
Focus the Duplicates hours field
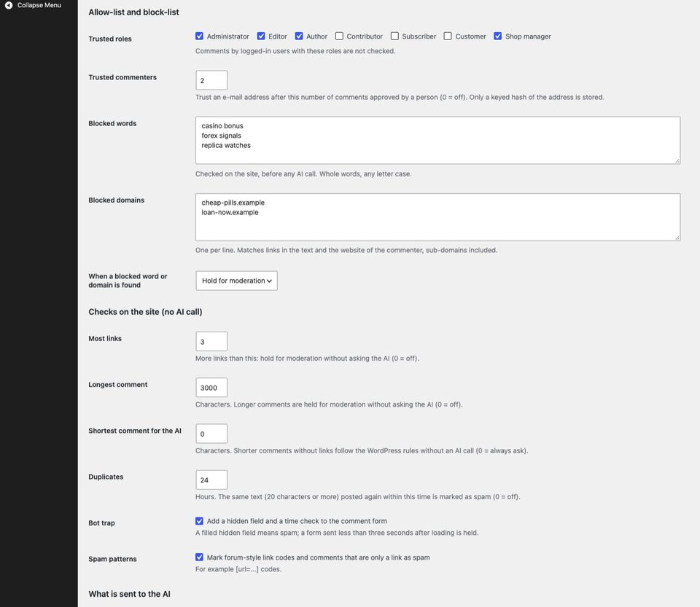point(211,480)
